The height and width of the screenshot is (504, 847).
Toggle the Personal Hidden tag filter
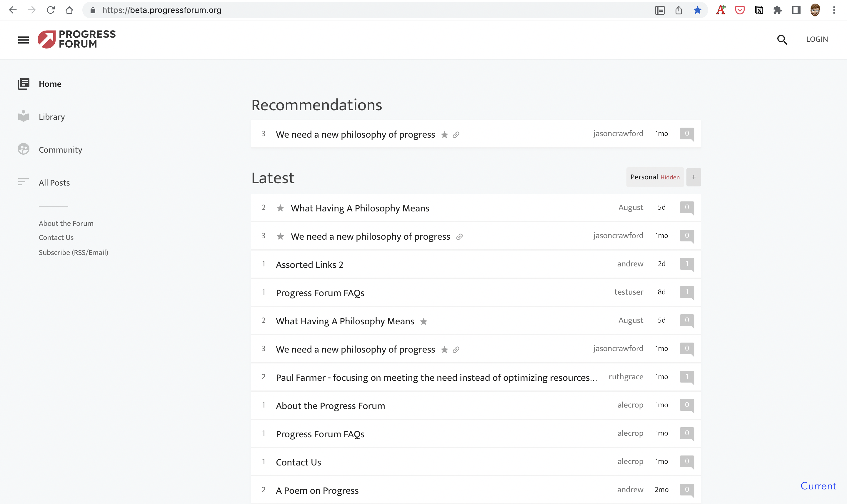(x=654, y=177)
